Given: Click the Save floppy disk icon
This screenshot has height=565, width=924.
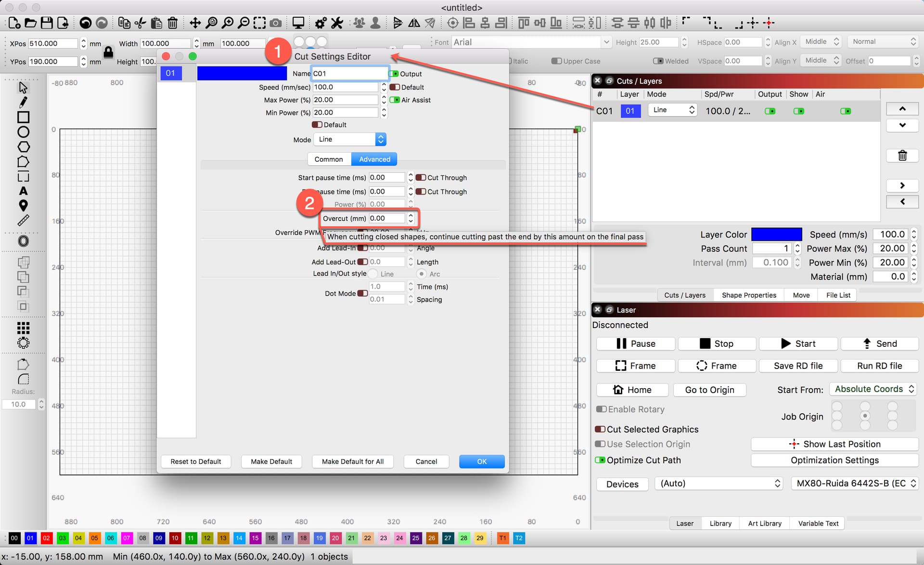Looking at the screenshot, I should click(x=46, y=23).
